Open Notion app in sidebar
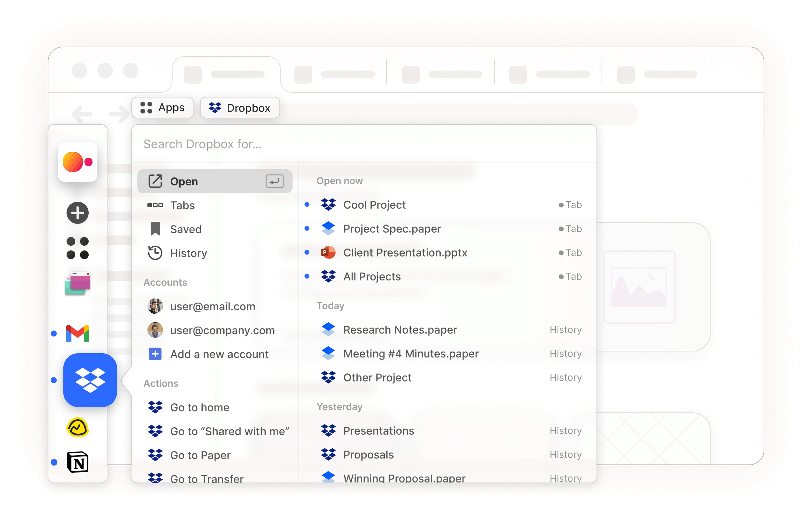Screen dimensions: 812x514 click(x=77, y=462)
